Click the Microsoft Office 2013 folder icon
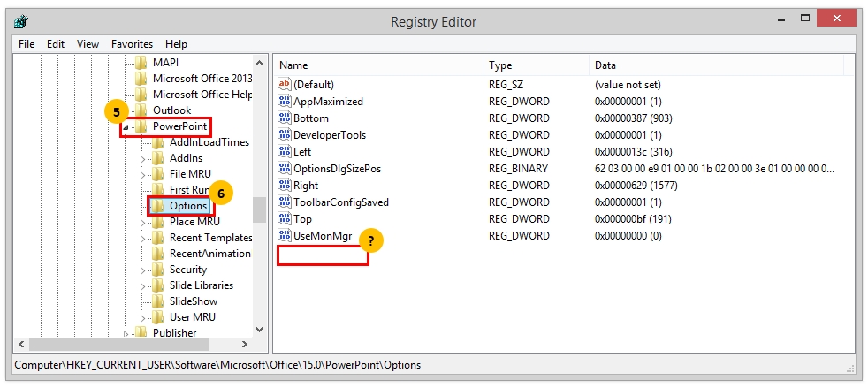The height and width of the screenshot is (388, 868). [141, 78]
